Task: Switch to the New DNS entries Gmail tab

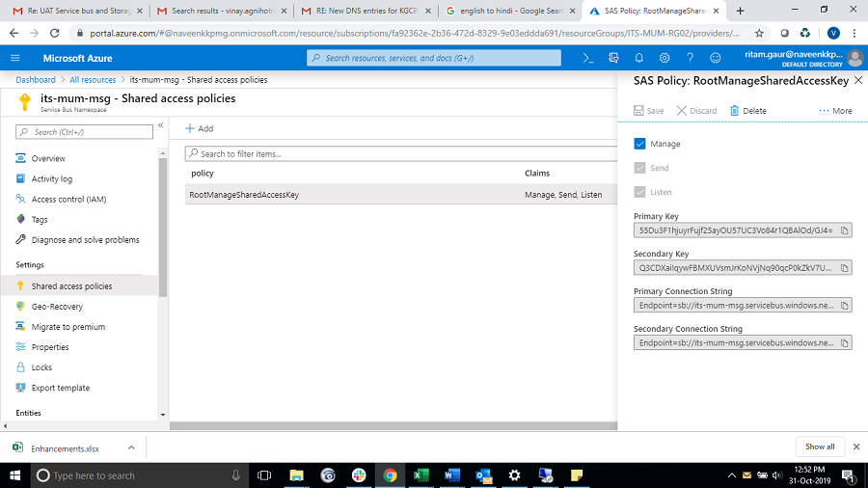Action: (x=366, y=11)
